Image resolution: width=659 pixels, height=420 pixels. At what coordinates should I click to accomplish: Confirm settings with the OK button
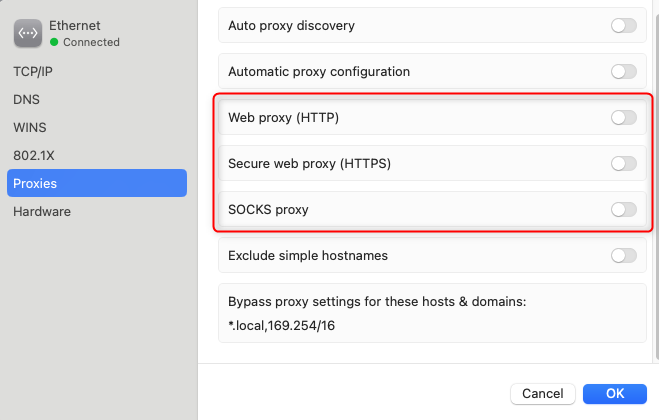click(x=614, y=394)
